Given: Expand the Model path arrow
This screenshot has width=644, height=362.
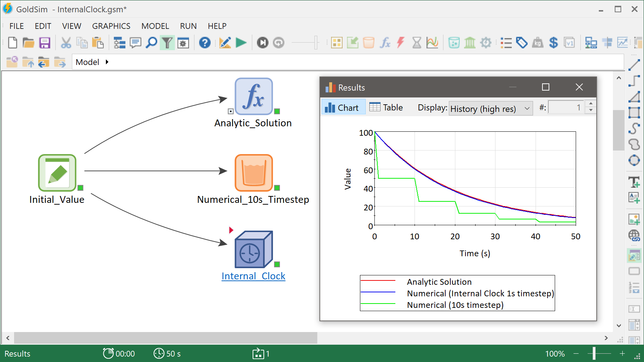Looking at the screenshot, I should click(x=107, y=62).
